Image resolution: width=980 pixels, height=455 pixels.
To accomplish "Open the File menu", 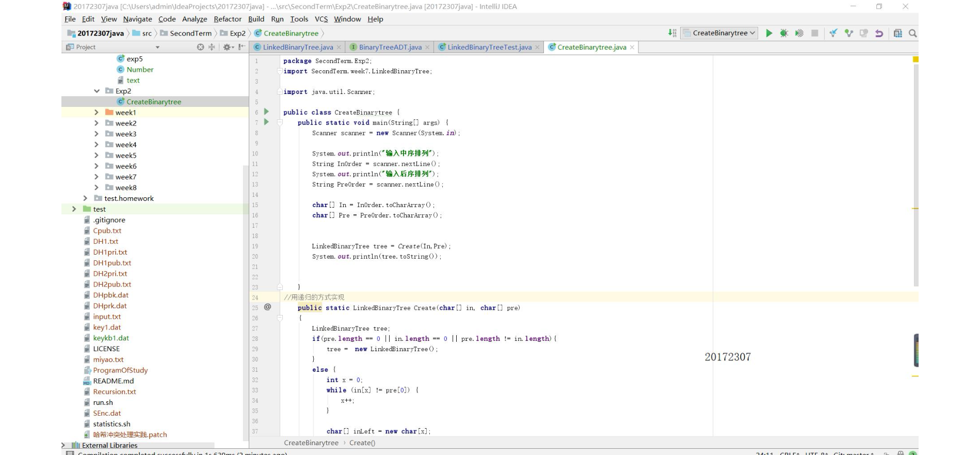I will pos(70,19).
